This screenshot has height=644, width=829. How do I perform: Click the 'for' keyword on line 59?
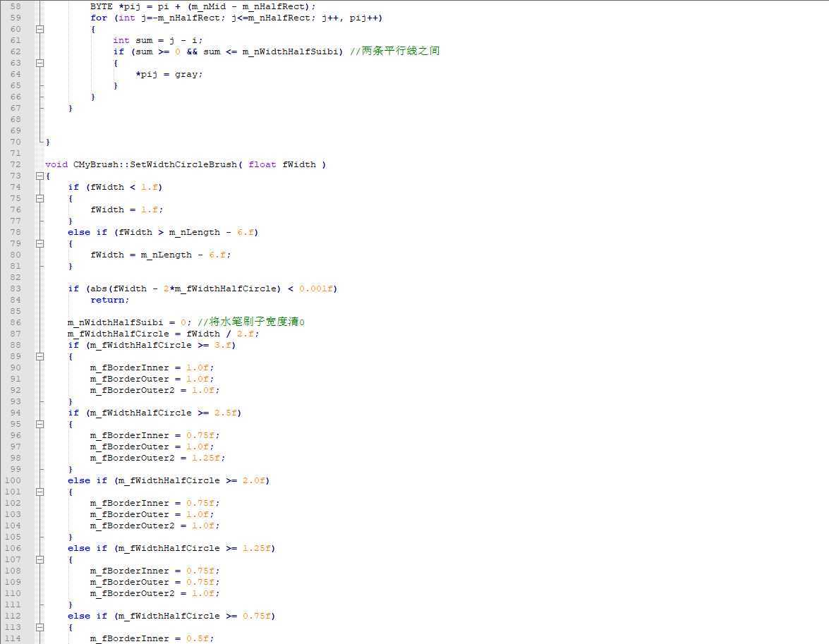(x=99, y=18)
